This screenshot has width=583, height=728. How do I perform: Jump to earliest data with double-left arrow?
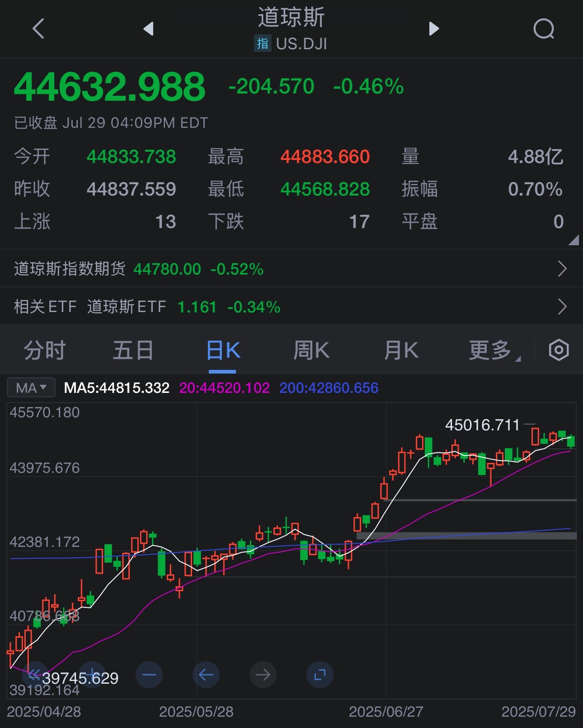34,675
